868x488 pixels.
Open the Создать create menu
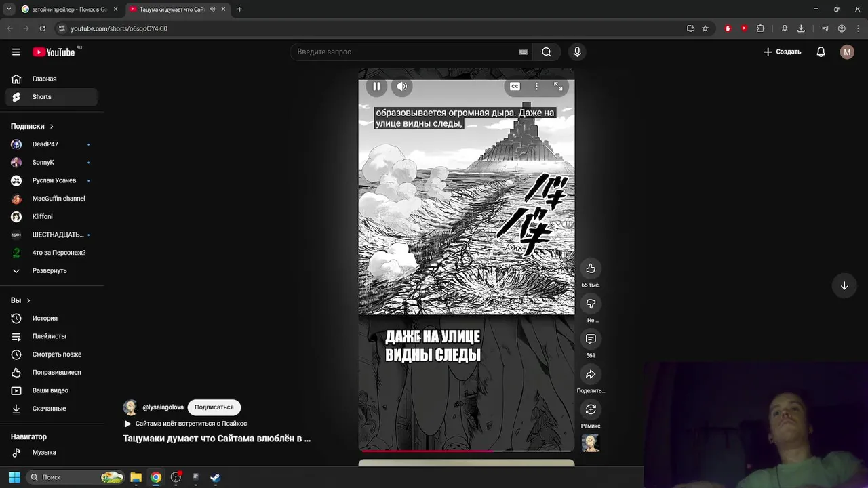[x=782, y=52]
